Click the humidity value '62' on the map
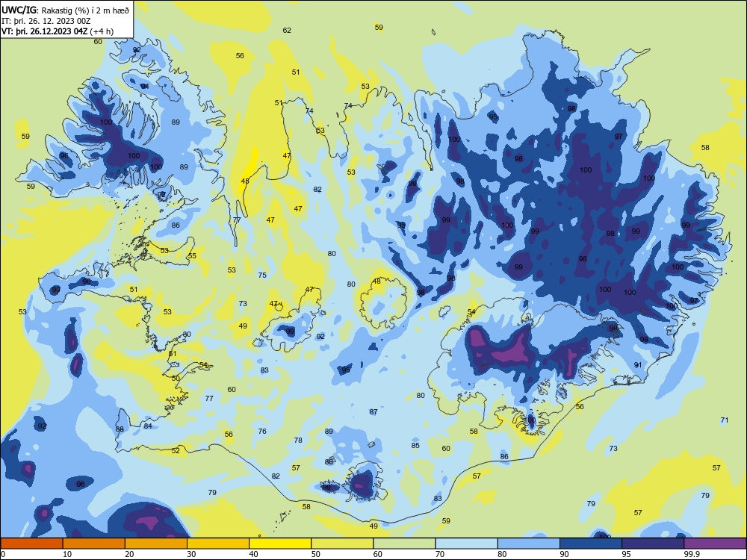The image size is (747, 560). (x=287, y=30)
